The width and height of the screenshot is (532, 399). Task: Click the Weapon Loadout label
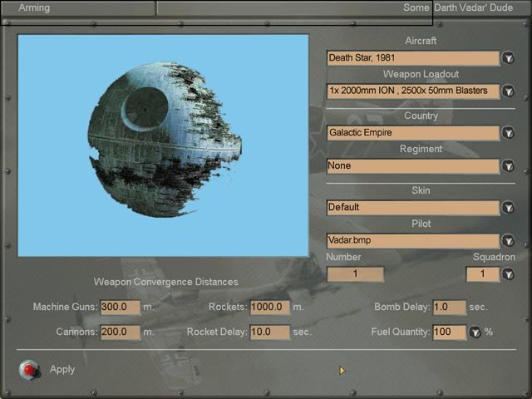point(421,74)
